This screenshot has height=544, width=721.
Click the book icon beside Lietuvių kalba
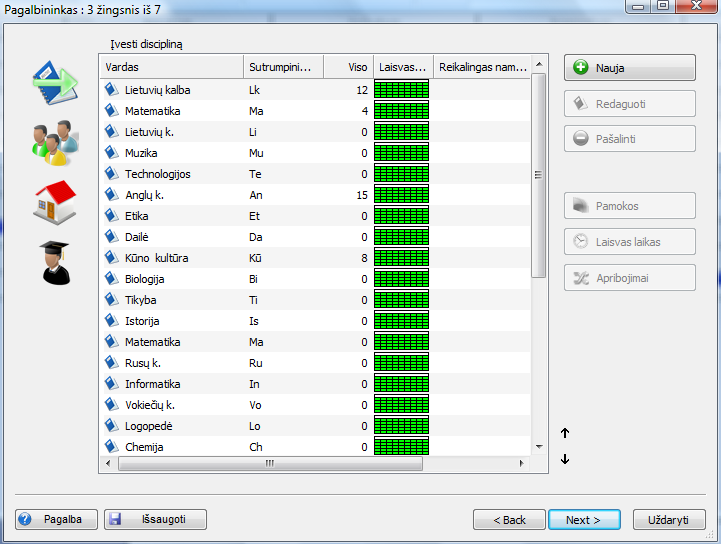coord(112,90)
